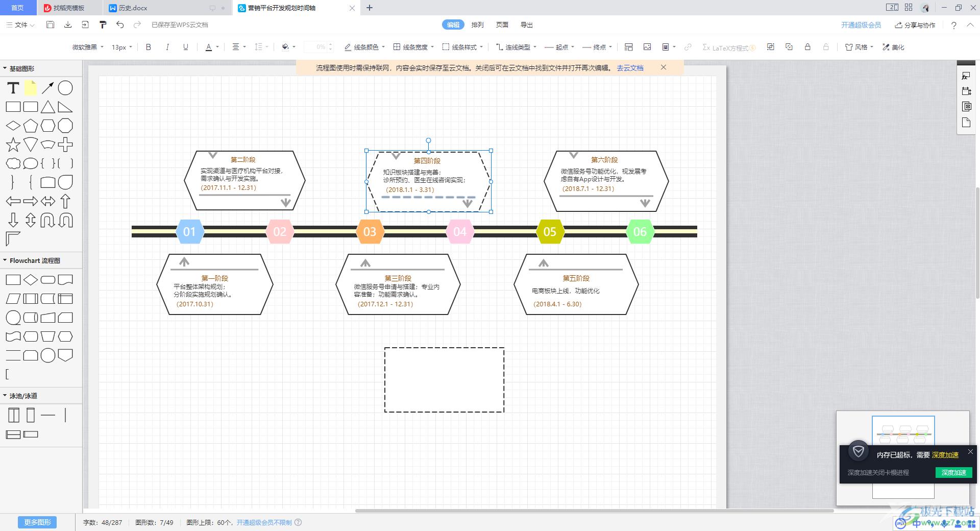Open the connector type dropdown
The width and height of the screenshot is (980, 531).
(x=516, y=47)
